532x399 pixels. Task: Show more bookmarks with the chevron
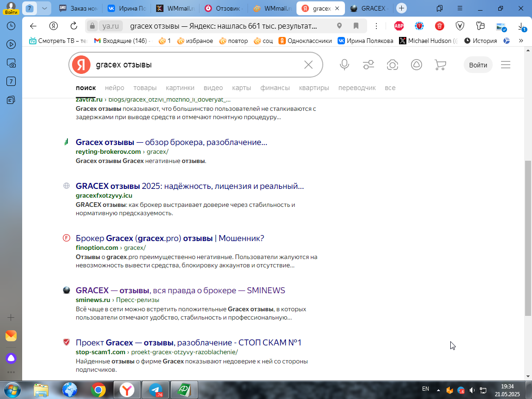(521, 41)
